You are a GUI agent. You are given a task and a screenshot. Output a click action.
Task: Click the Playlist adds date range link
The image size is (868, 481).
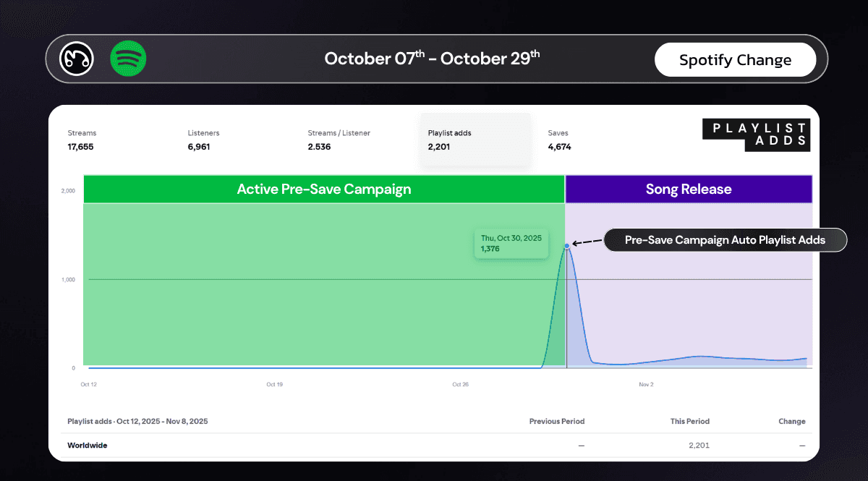136,421
